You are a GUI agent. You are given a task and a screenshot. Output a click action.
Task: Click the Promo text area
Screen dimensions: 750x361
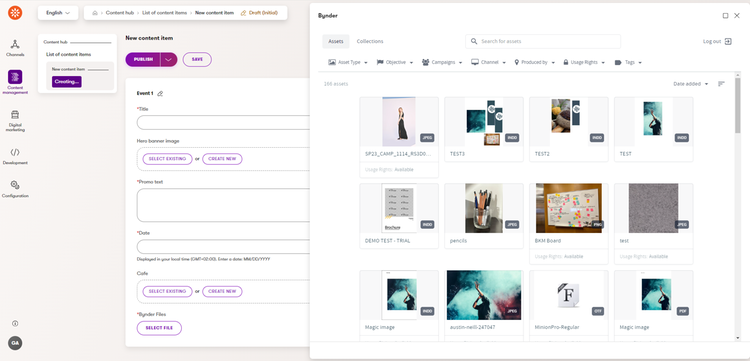pos(223,205)
